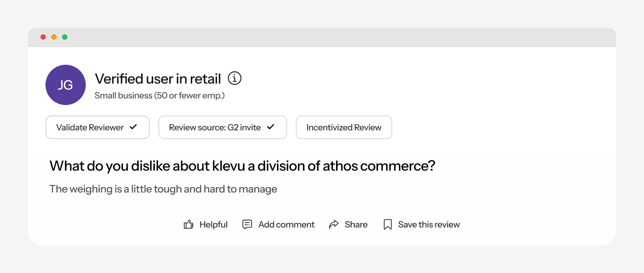Click the info icon beside Verified user
Screen dimensions: 644x273
(x=235, y=78)
